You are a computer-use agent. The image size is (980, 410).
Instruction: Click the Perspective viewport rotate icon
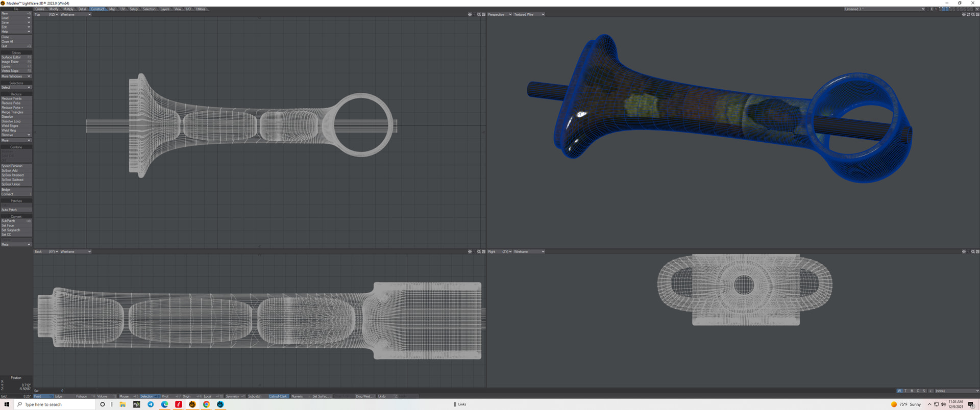968,14
